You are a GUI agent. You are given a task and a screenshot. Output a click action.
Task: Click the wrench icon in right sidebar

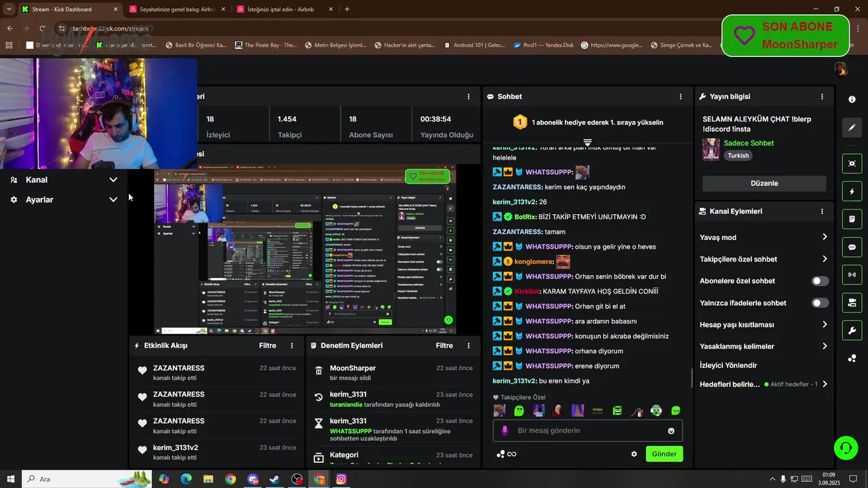[x=852, y=330]
